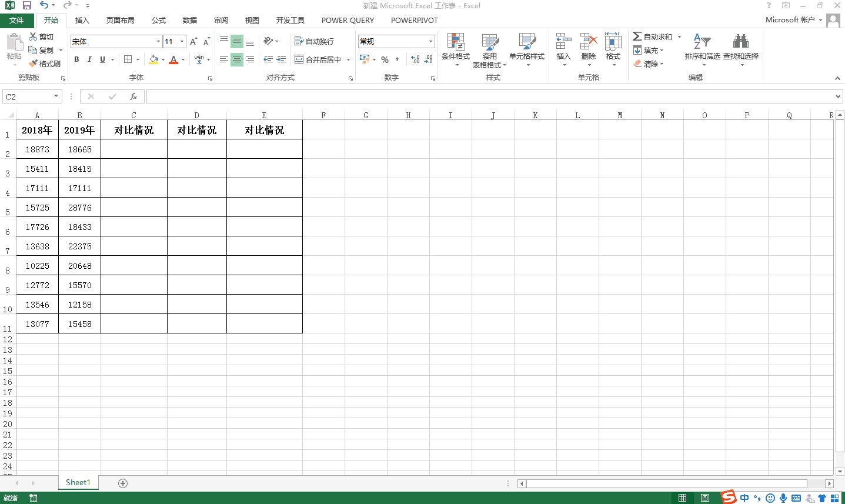Click the Cut scissors icon
This screenshot has height=504, width=845.
[x=34, y=36]
